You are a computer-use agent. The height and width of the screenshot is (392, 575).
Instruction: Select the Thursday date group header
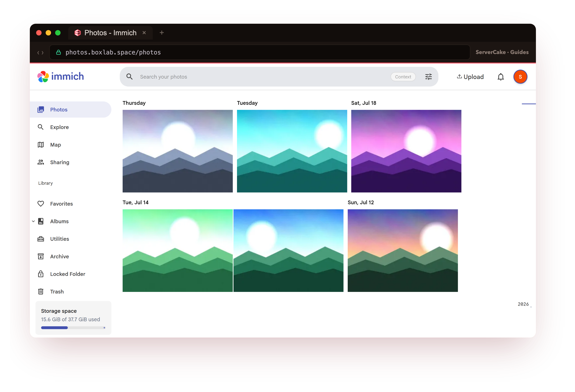click(134, 103)
